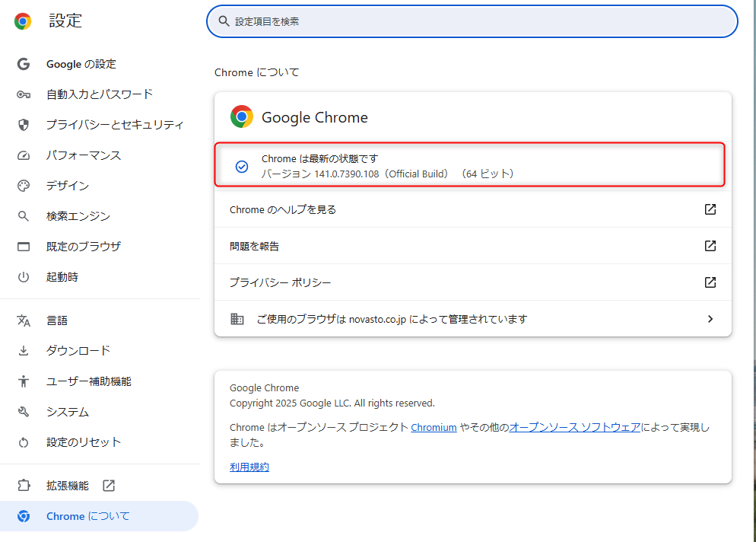Select ダウンロード in the sidebar menu
The image size is (756, 542).
(x=78, y=351)
